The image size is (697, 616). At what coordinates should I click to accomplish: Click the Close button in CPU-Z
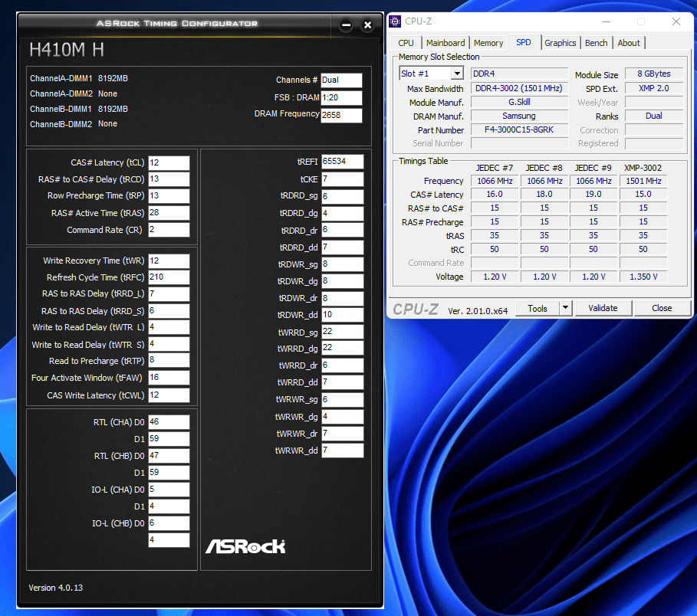point(662,308)
